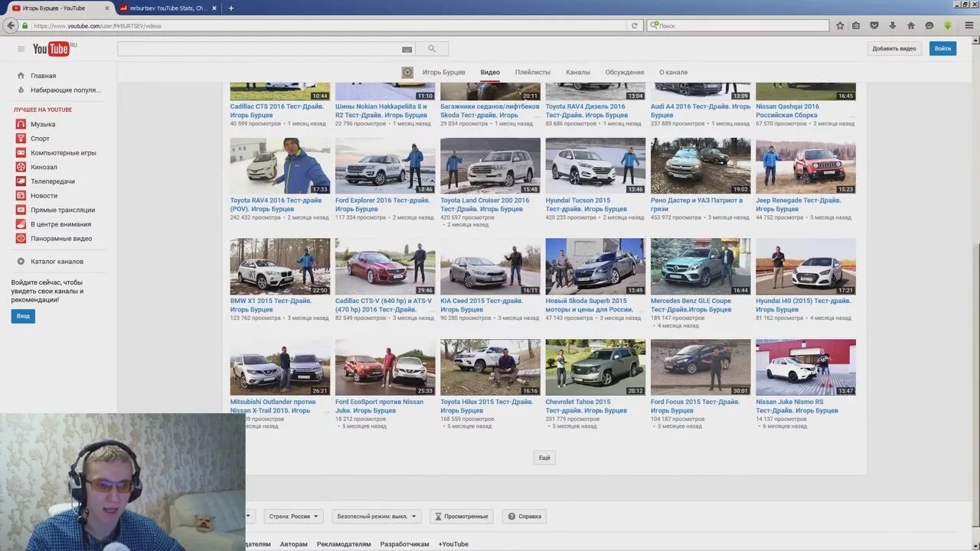Load more videos with Ещё button
This screenshot has height=551, width=980.
[x=544, y=458]
